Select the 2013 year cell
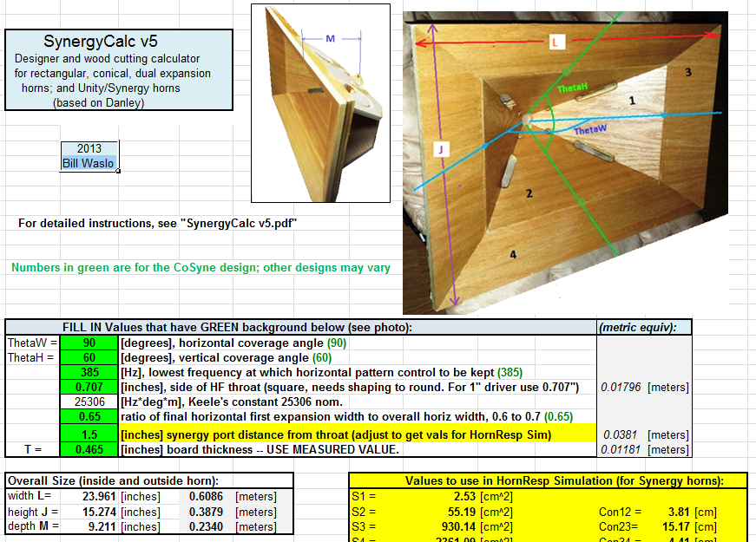This screenshot has width=756, height=542. pyautogui.click(x=89, y=149)
